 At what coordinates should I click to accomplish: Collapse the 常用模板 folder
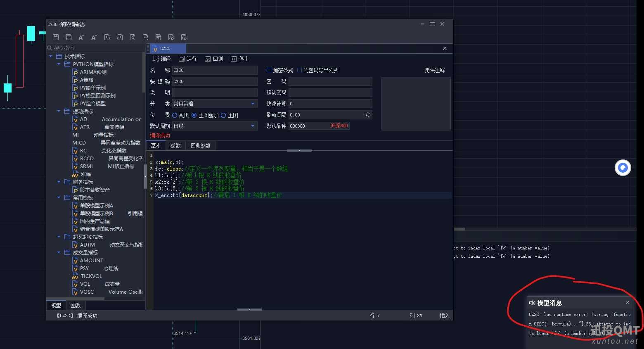click(x=59, y=197)
